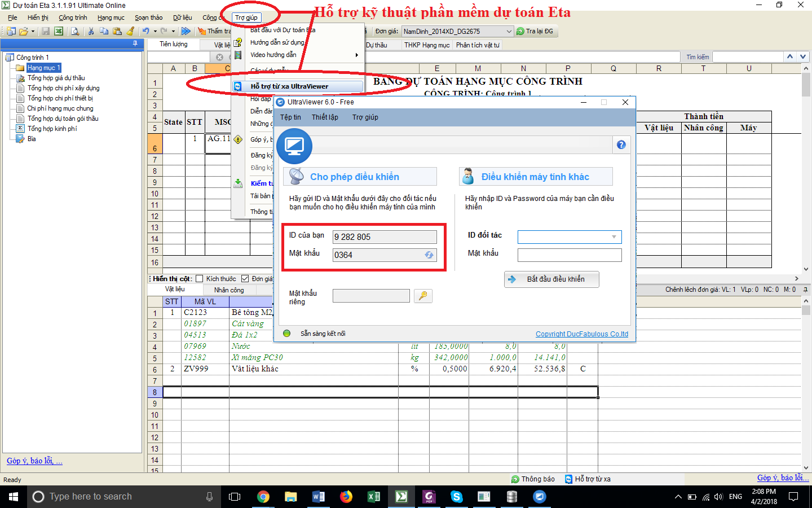Click the Export to Excel toolbar icon
Image resolution: width=812 pixels, height=508 pixels.
click(x=58, y=31)
